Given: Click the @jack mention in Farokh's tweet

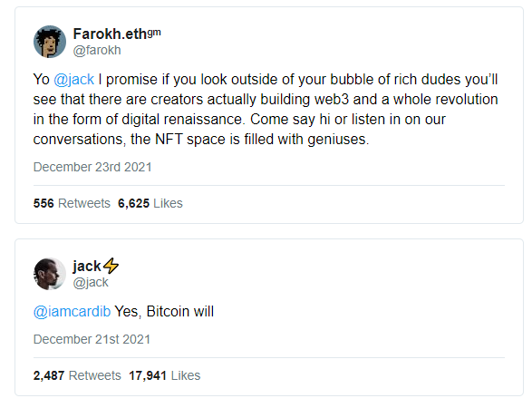Looking at the screenshot, I should [x=74, y=80].
